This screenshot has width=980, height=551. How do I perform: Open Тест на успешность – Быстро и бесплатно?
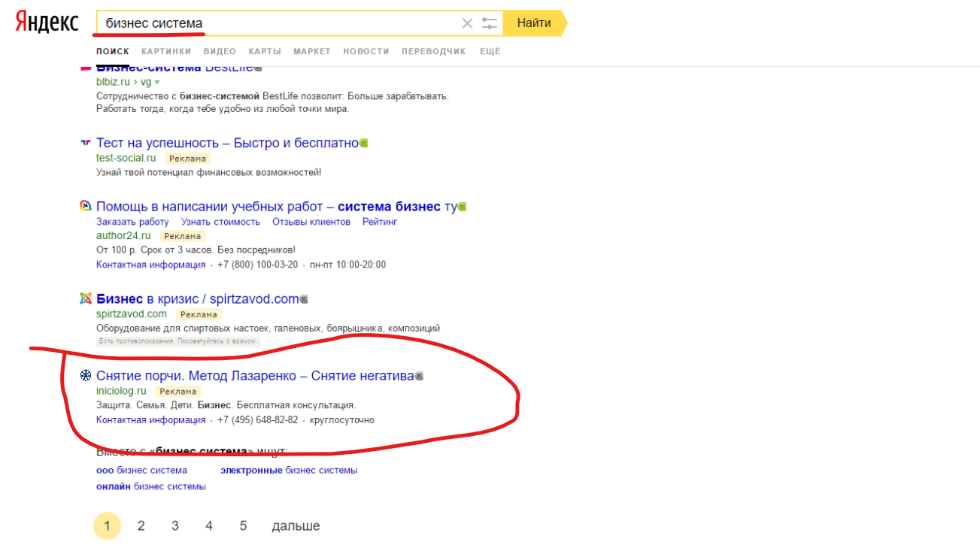tap(227, 143)
